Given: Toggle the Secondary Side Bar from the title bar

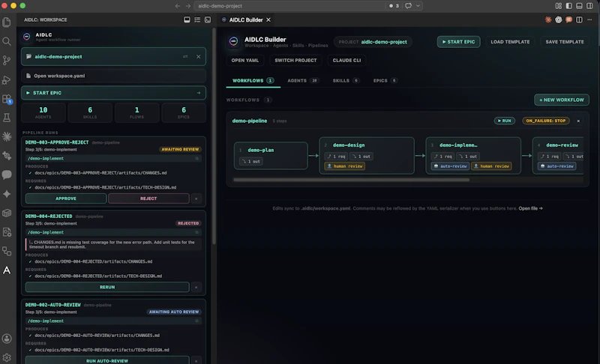Looking at the screenshot, I should pos(589,6).
